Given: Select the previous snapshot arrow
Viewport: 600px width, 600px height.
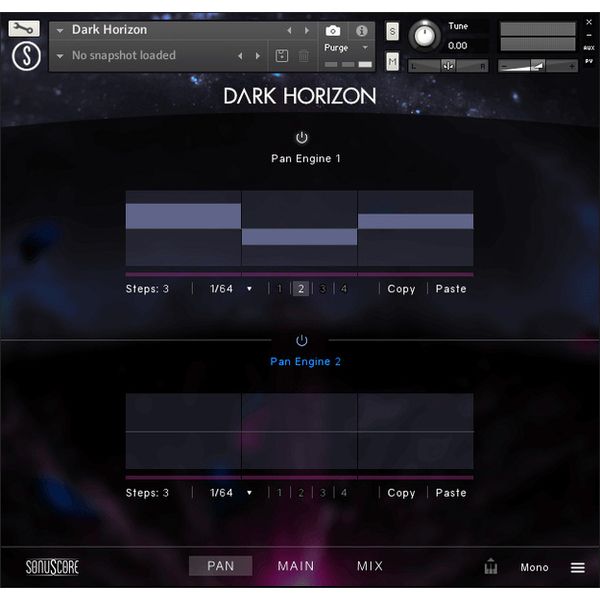Looking at the screenshot, I should point(240,56).
